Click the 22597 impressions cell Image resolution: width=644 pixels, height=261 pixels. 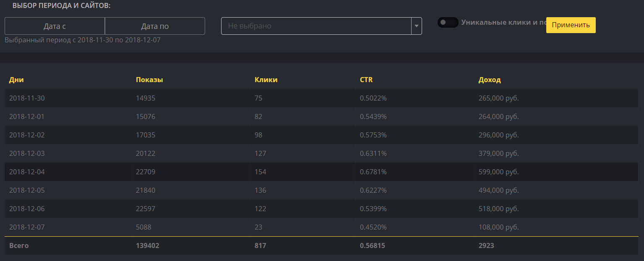point(146,209)
